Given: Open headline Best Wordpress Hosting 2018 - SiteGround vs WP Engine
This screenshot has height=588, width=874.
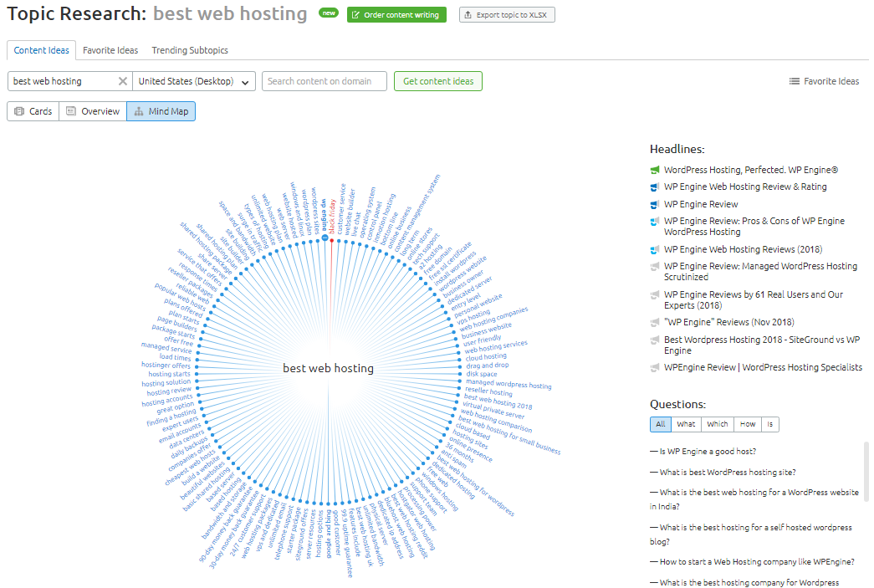Looking at the screenshot, I should (x=762, y=345).
